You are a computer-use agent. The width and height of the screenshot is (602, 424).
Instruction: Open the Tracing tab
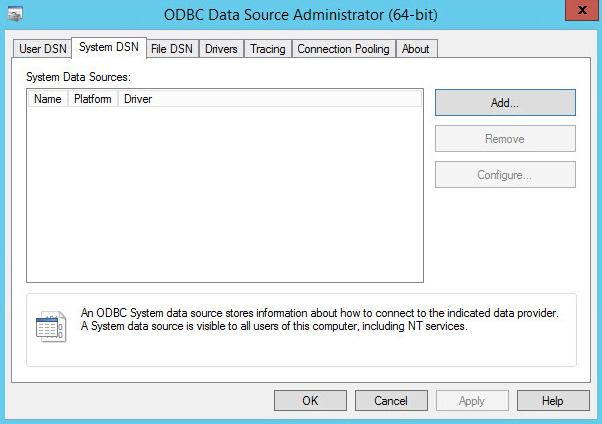[267, 49]
